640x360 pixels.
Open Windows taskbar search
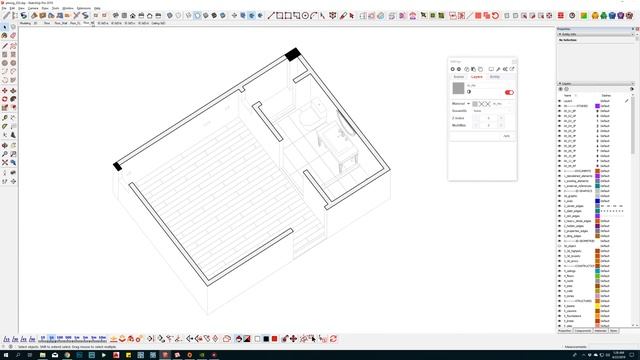coord(18,355)
